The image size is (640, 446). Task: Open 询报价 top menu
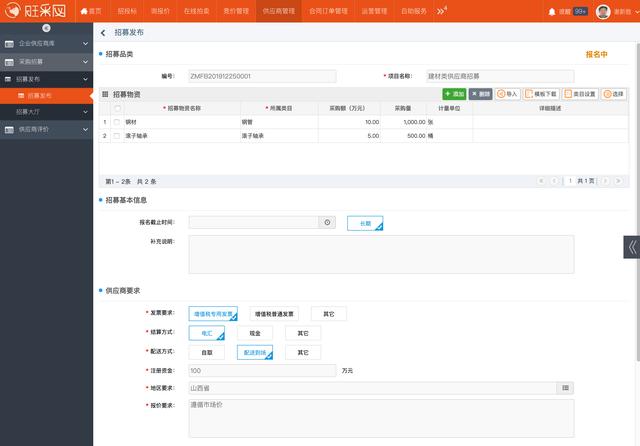(x=160, y=11)
